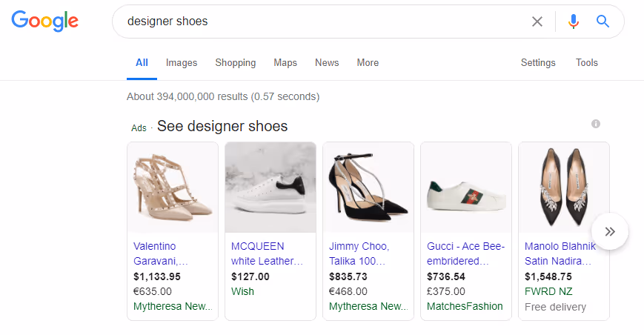Click the MatchesFashion seller name
Screen dimensions: 644x335
click(465, 306)
